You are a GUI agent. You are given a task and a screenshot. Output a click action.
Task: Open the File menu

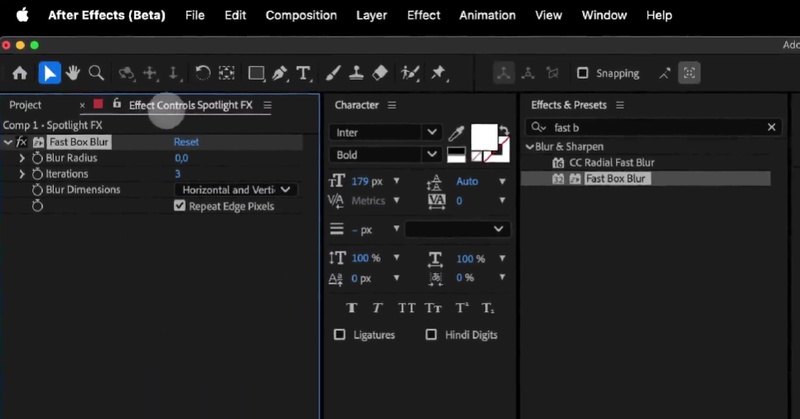click(195, 15)
